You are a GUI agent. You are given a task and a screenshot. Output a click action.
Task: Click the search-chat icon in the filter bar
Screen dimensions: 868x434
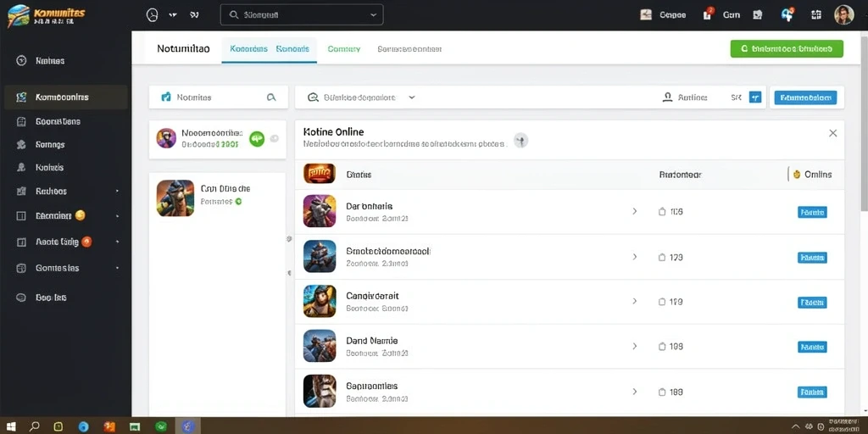click(x=313, y=97)
